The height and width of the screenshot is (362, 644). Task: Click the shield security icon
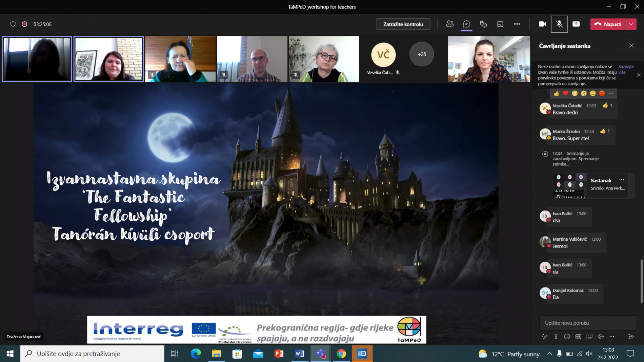13,24
